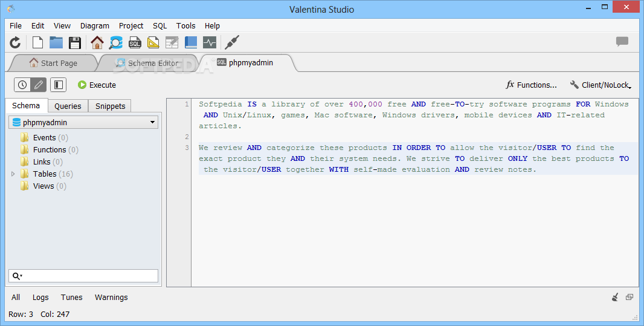
Task: Show the Tunes filter
Action: (71, 297)
